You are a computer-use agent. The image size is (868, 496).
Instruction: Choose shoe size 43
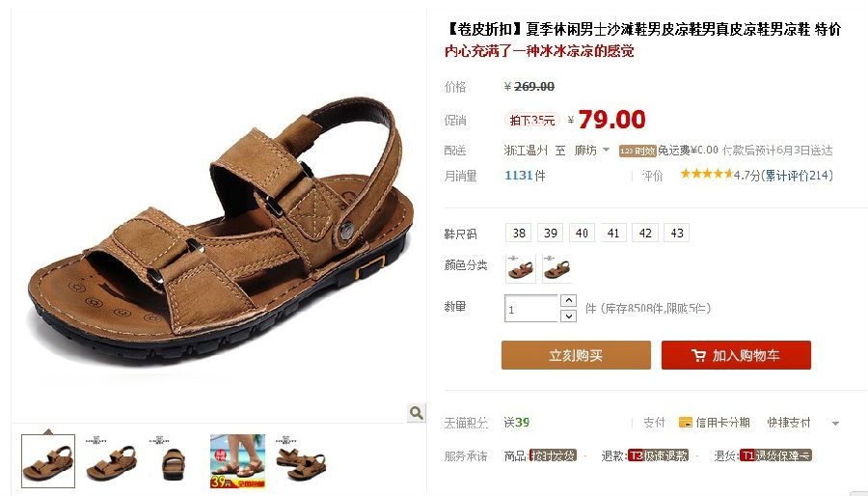(677, 234)
